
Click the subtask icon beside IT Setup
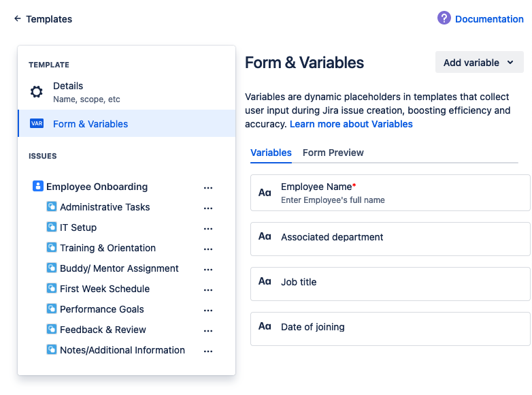[52, 227]
